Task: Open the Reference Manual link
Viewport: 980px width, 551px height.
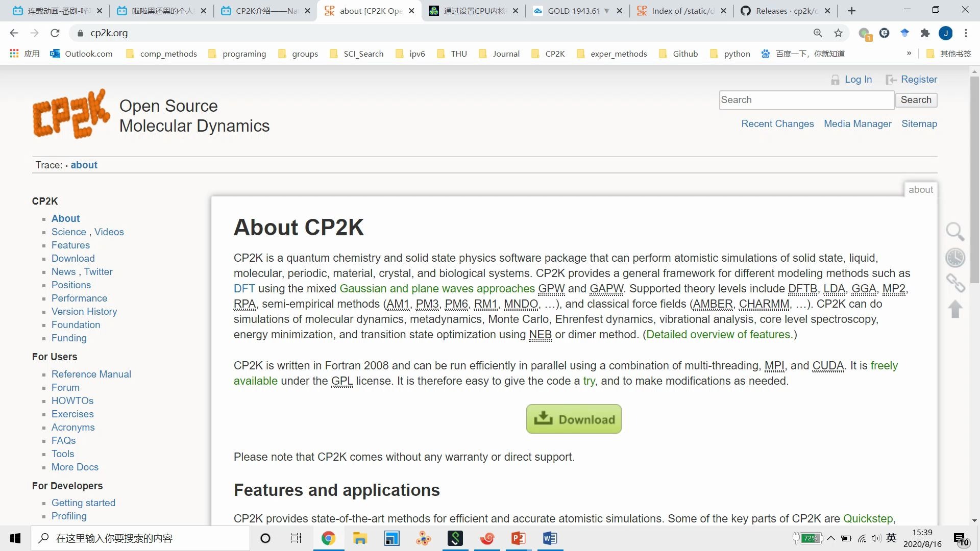Action: click(91, 374)
